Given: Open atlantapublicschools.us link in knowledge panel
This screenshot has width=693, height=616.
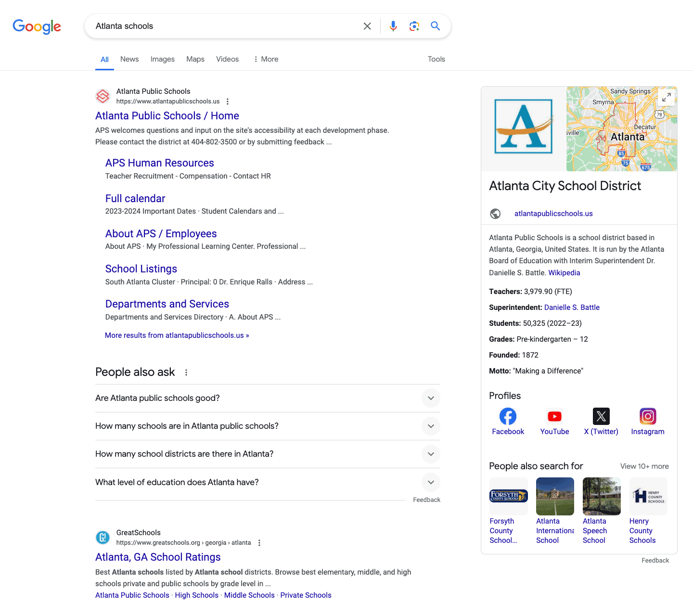Looking at the screenshot, I should coord(553,214).
